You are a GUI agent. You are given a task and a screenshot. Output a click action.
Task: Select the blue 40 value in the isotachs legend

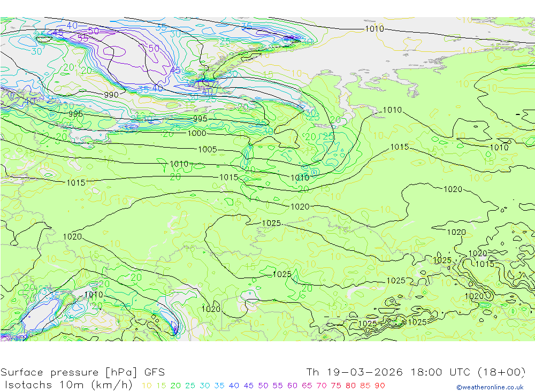pos(234,386)
